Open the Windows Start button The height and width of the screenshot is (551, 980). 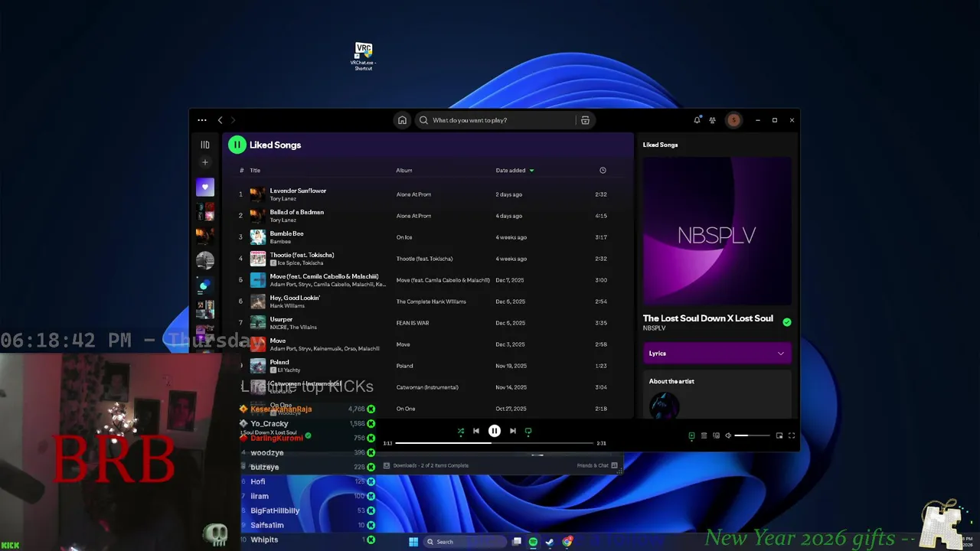coord(413,542)
